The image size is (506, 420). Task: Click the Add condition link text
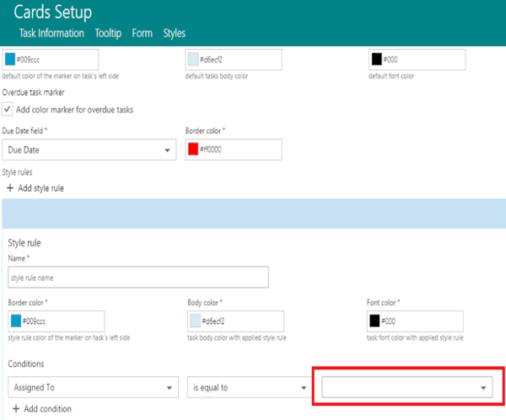[48, 409]
